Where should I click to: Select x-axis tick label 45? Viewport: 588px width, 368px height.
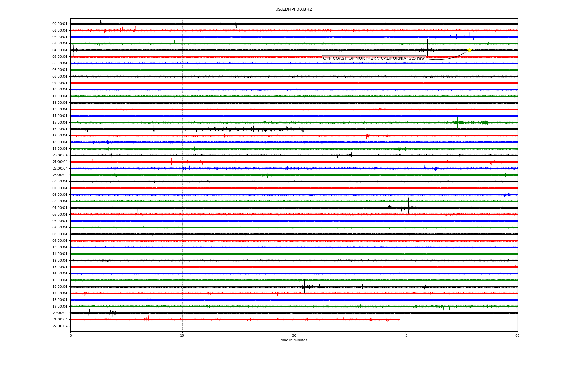pyautogui.click(x=406, y=335)
